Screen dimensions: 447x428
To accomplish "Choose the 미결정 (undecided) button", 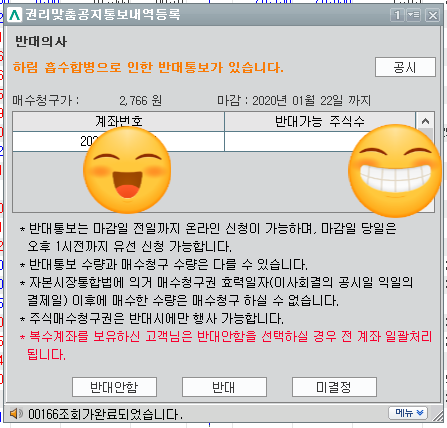I will click(334, 387).
